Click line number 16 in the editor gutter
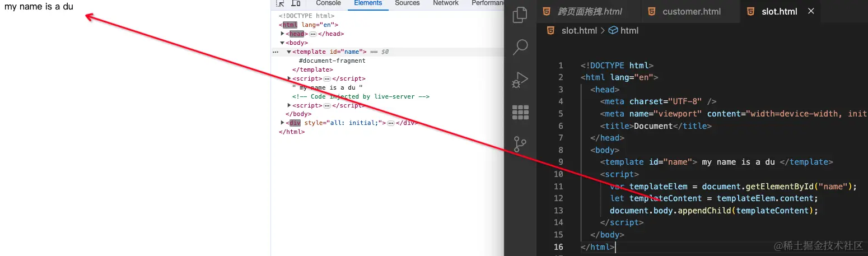The height and width of the screenshot is (256, 868). pyautogui.click(x=558, y=246)
